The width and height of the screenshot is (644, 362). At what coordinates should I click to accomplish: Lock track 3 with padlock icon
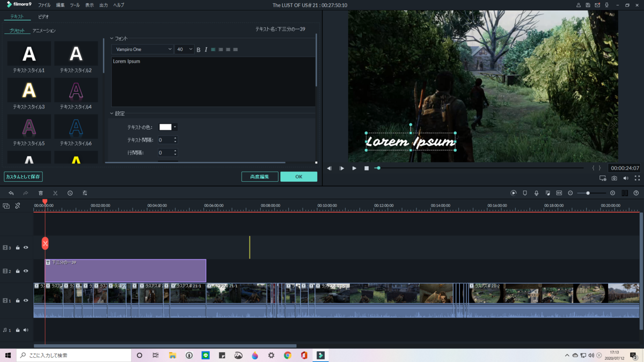pyautogui.click(x=18, y=248)
